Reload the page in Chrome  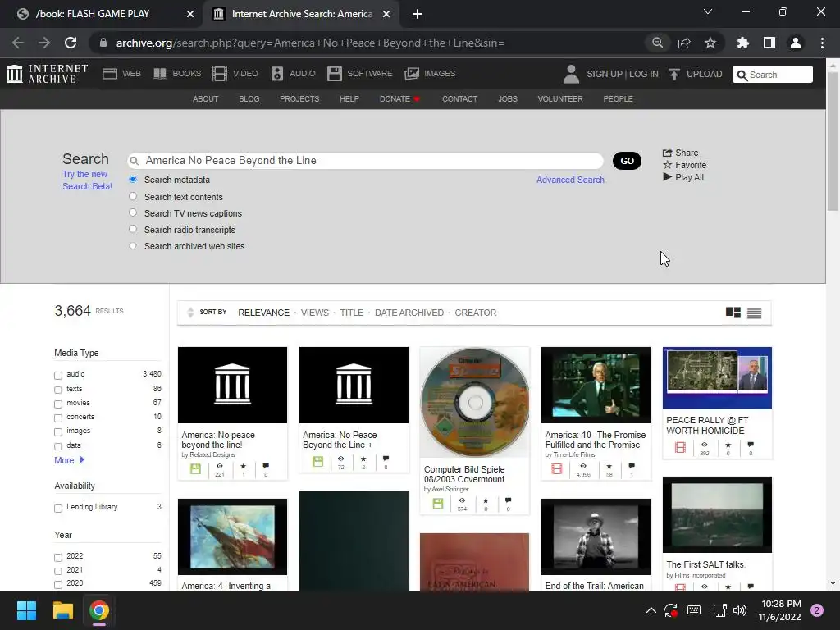[71, 43]
